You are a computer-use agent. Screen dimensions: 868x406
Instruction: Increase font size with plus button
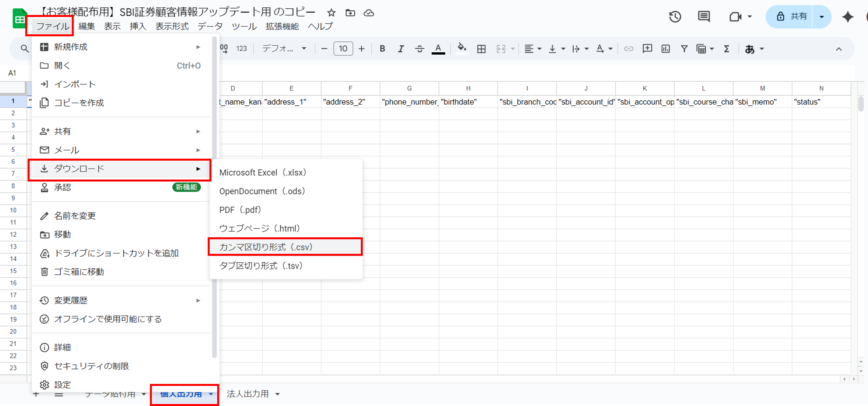362,49
